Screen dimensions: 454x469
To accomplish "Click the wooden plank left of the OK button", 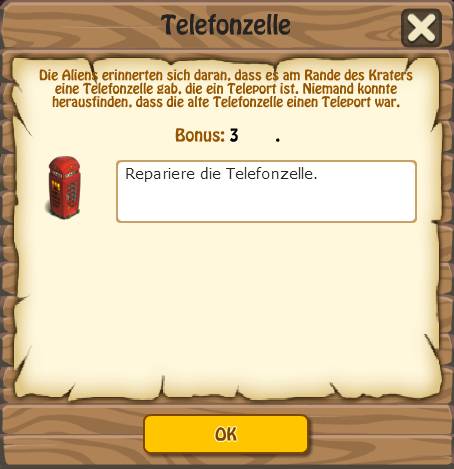I will tap(73, 434).
